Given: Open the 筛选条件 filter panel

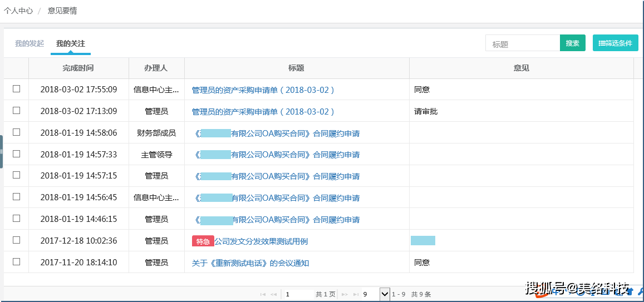Looking at the screenshot, I should (x=615, y=43).
